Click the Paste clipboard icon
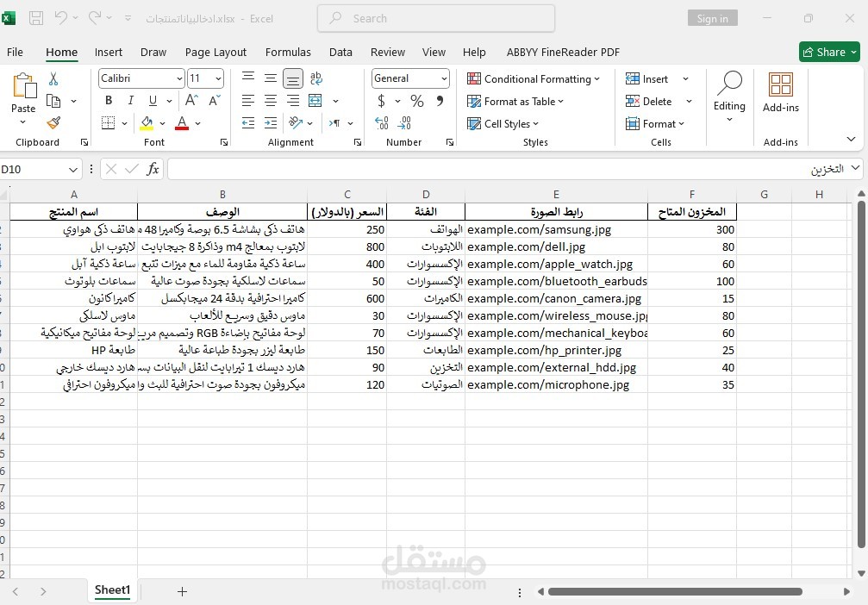868x605 pixels. coord(24,85)
